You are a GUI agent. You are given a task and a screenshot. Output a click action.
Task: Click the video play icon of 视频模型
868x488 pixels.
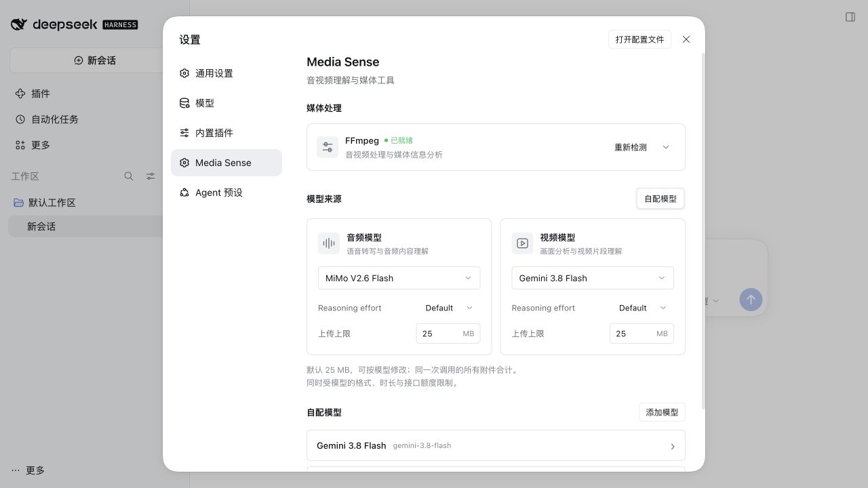point(522,243)
